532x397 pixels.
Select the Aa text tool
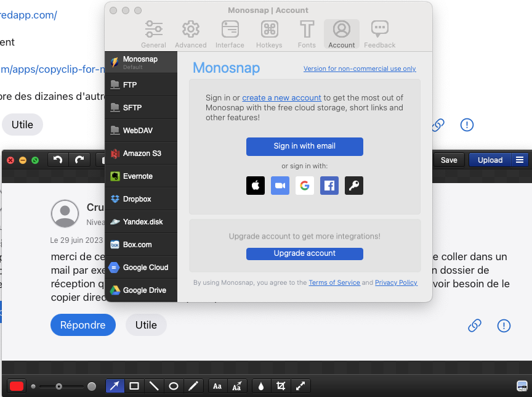(217, 386)
